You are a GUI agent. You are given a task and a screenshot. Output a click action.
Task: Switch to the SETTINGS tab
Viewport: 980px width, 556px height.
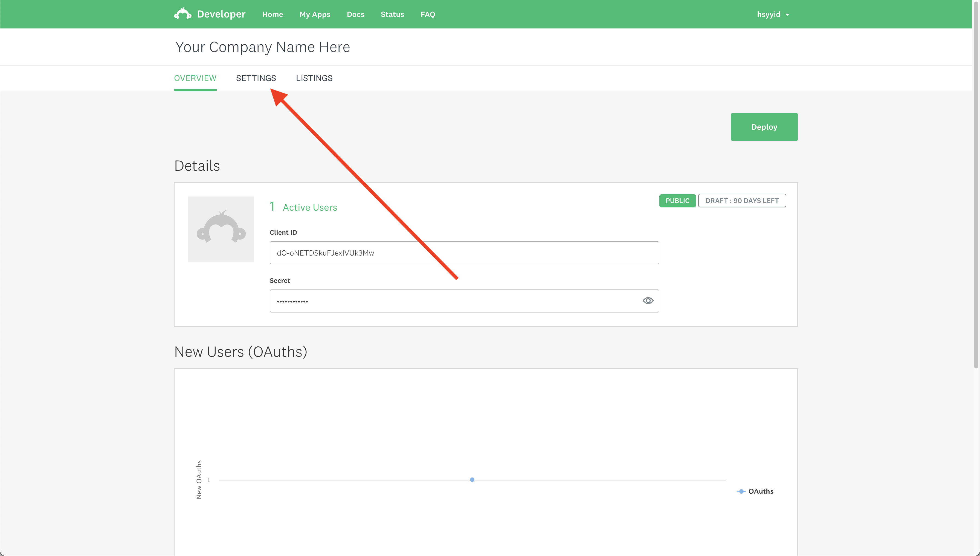pyautogui.click(x=256, y=78)
